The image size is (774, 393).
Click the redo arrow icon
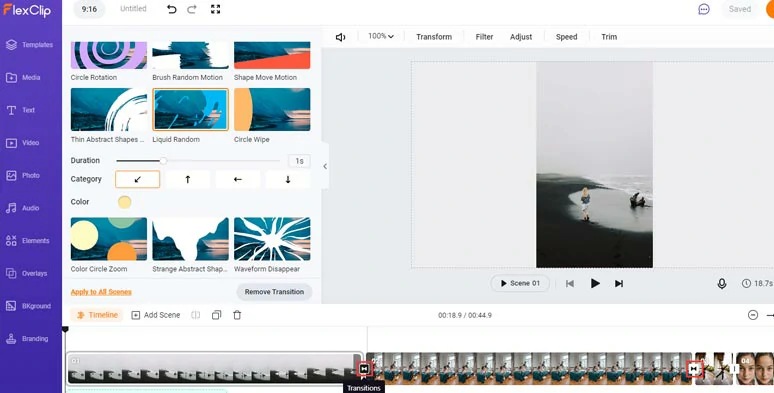coord(192,9)
